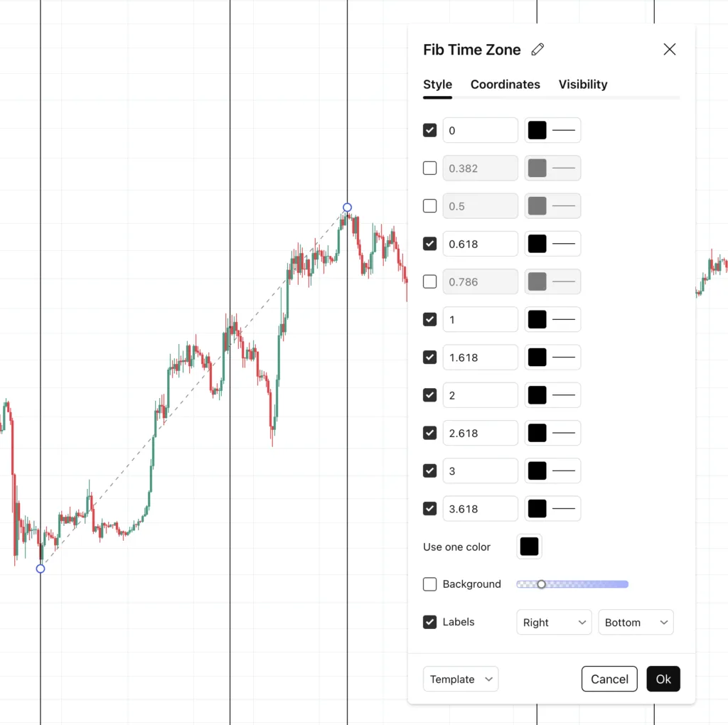728x725 pixels.
Task: Enable the Background fill option
Action: (429, 584)
